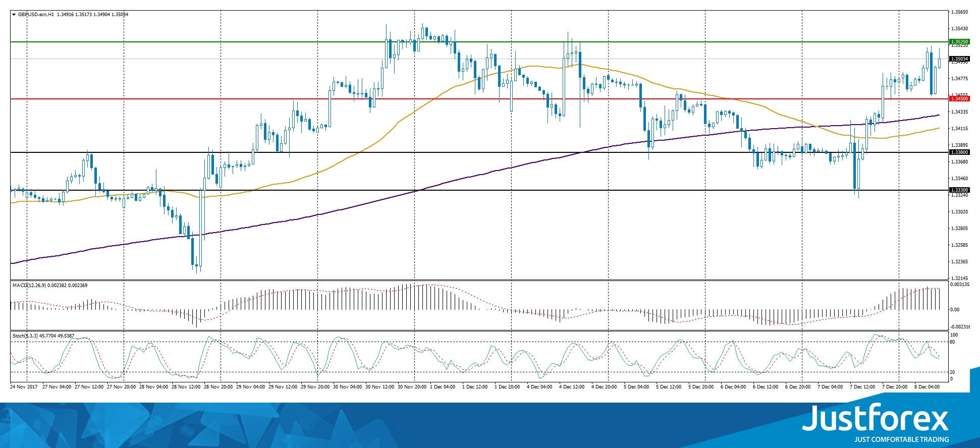The image size is (980, 448).
Task: Click the 6 Dec 04:00 time axis label
Action: click(733, 387)
